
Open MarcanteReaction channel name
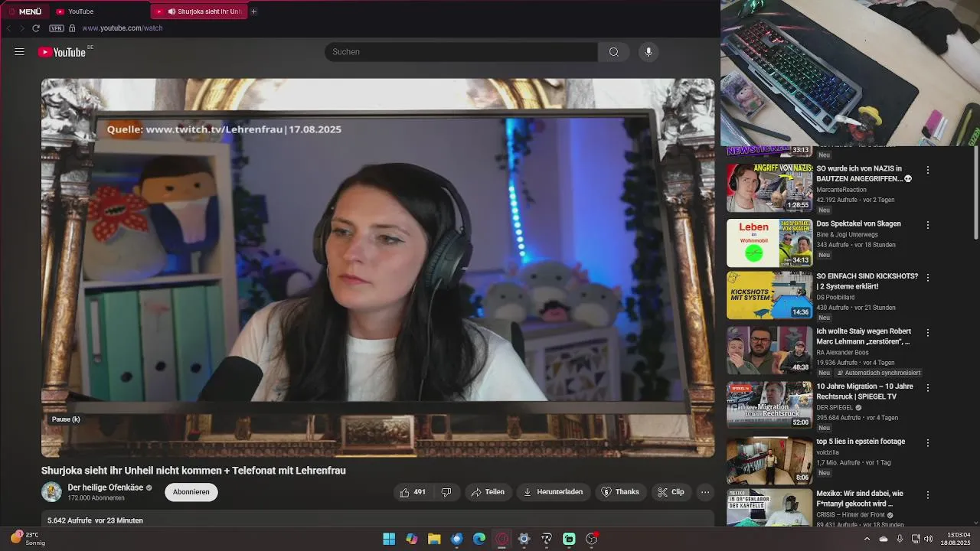click(x=841, y=190)
